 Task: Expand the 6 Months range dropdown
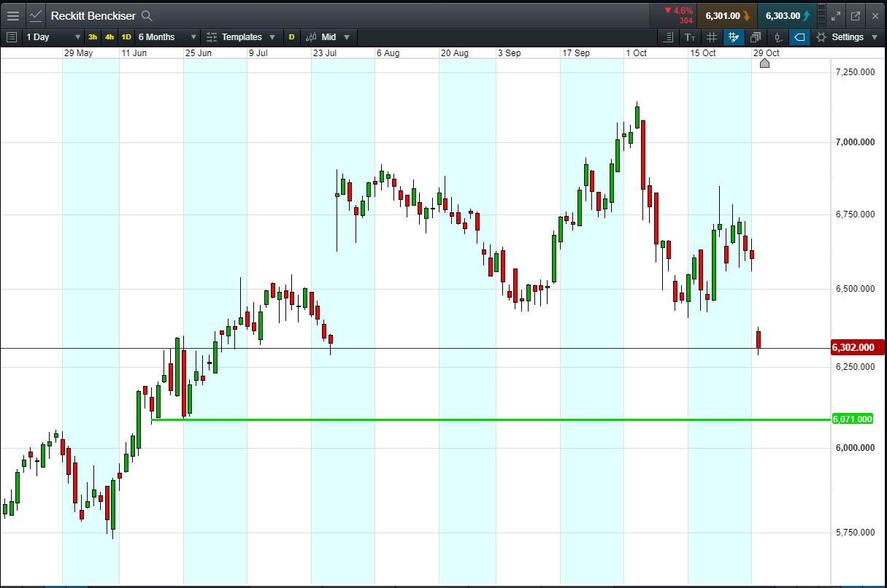(167, 37)
